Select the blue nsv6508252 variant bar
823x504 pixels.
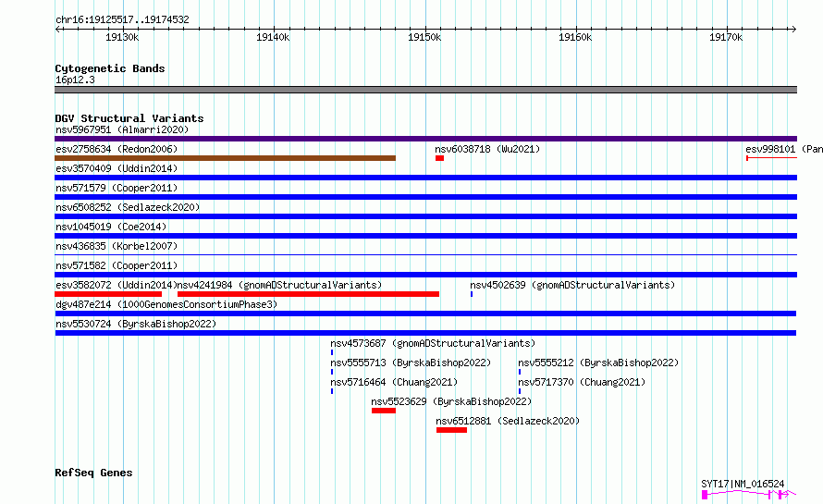click(425, 216)
